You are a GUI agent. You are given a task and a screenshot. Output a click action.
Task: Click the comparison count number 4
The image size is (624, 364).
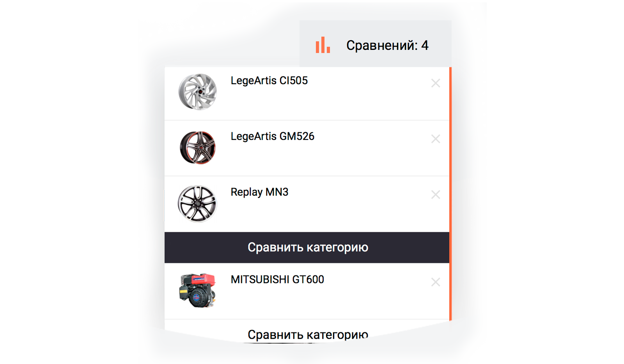point(425,45)
